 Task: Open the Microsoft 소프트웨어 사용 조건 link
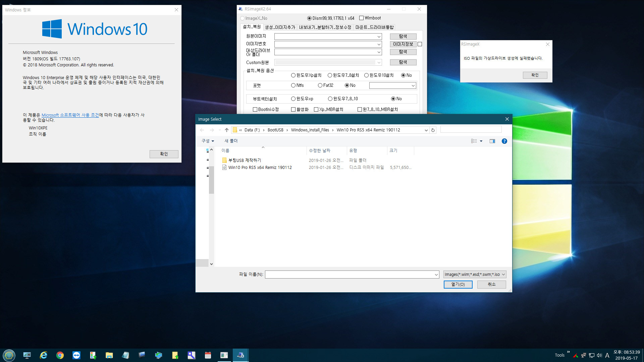[70, 115]
